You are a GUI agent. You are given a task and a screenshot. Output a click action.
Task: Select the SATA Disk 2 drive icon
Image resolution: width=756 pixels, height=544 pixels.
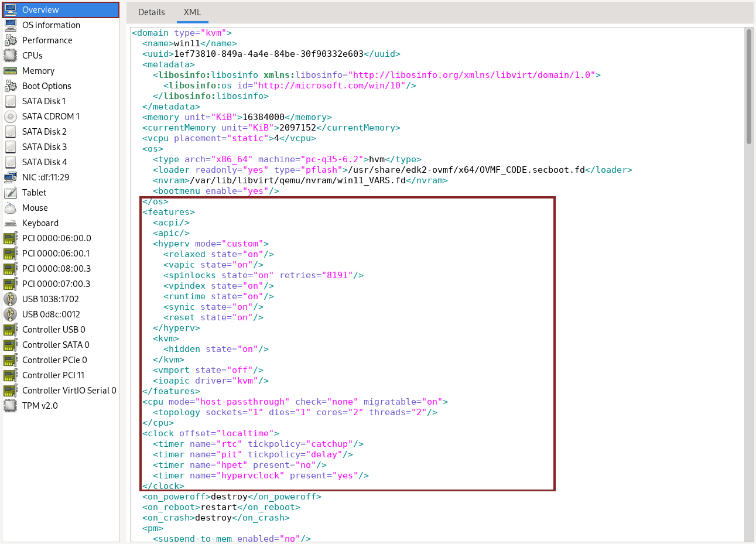pyautogui.click(x=11, y=132)
